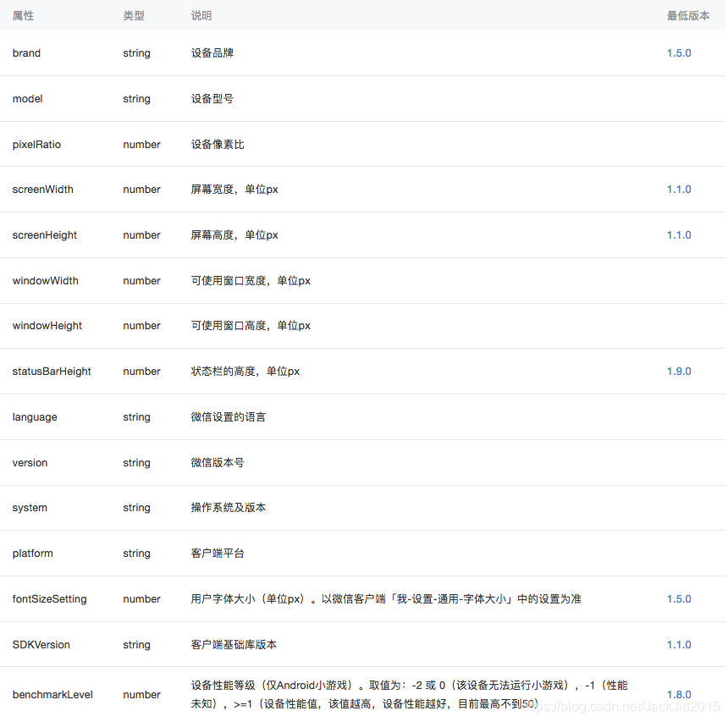
Task: Click the pixelRatio property entry
Action: coord(36,144)
